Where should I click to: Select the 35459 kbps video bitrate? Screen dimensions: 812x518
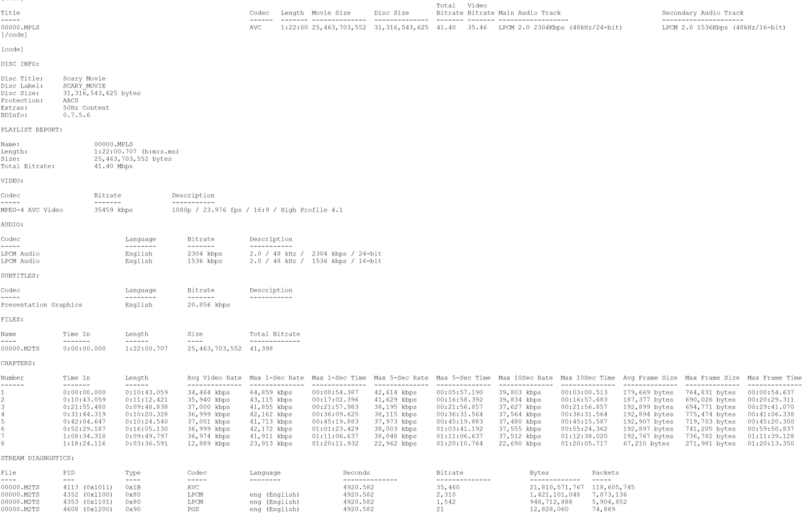[x=113, y=210]
